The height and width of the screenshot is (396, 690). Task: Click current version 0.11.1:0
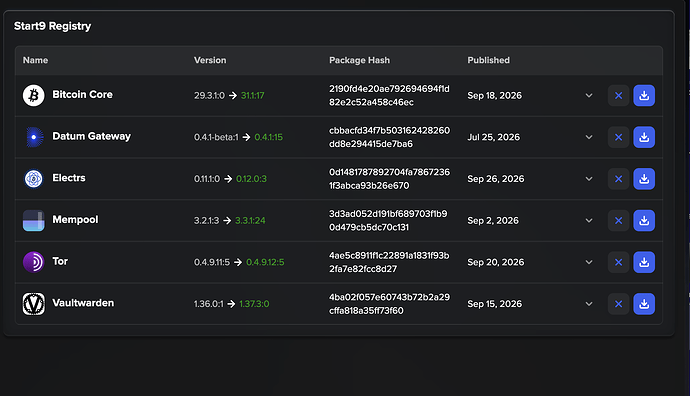(x=207, y=179)
